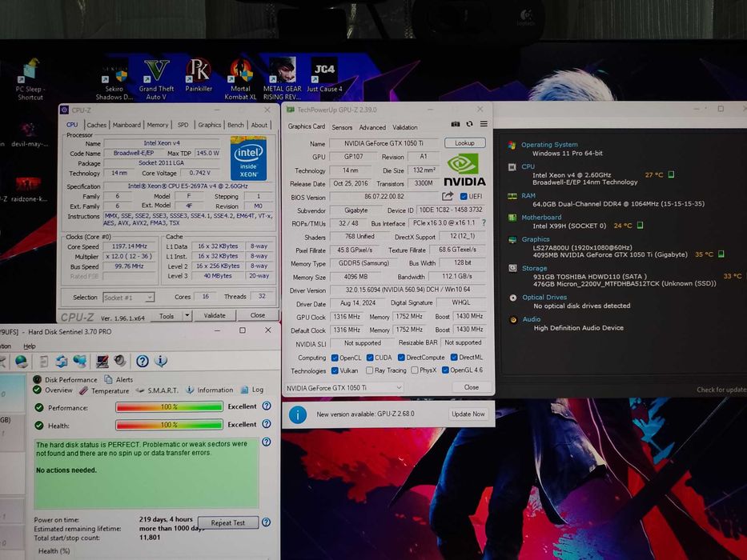Click the document report icon in Sentinel toolbar
This screenshot has height=560, width=747.
click(x=43, y=362)
